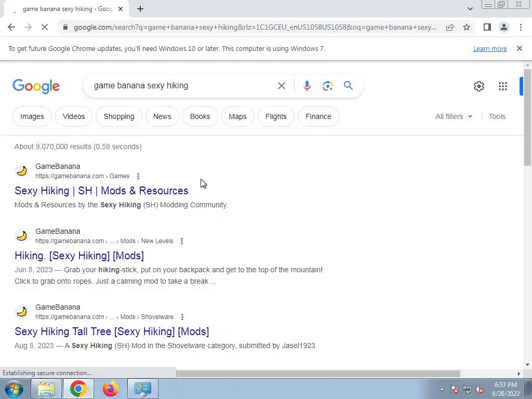Switch to the Flights filter
The width and height of the screenshot is (532, 399).
click(276, 116)
